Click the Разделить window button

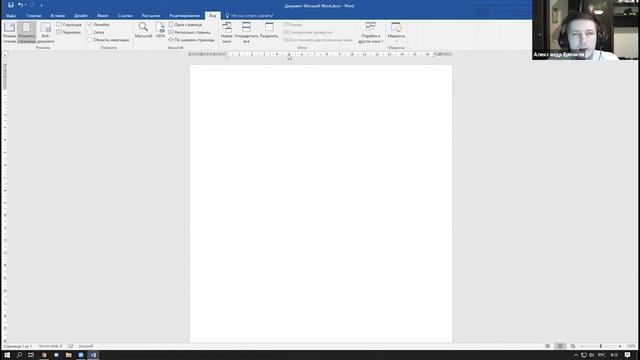[269, 31]
